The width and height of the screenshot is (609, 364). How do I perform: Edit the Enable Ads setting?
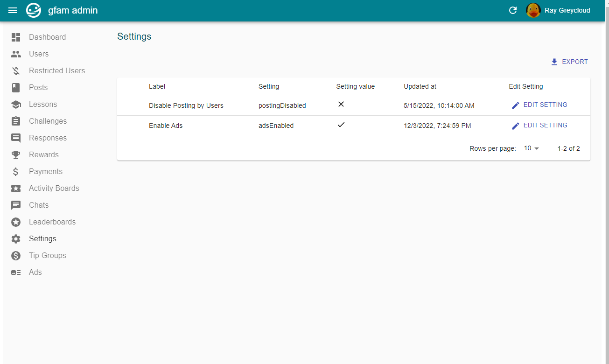click(539, 126)
